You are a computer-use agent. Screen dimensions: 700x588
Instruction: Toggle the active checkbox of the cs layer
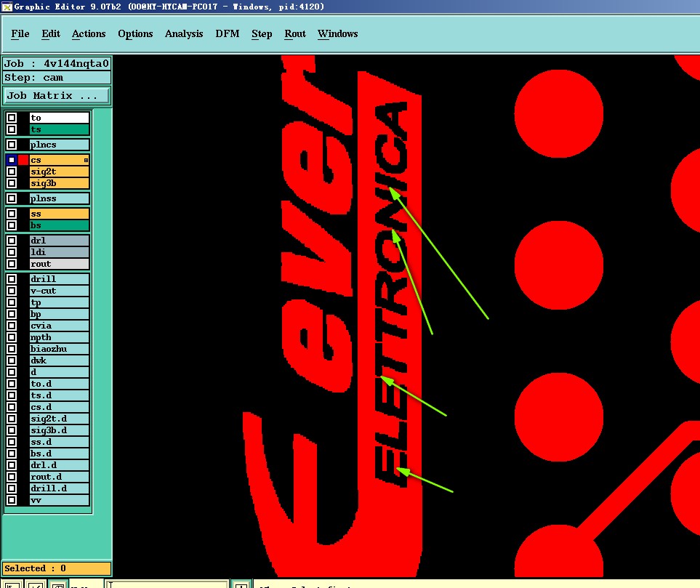click(x=12, y=160)
